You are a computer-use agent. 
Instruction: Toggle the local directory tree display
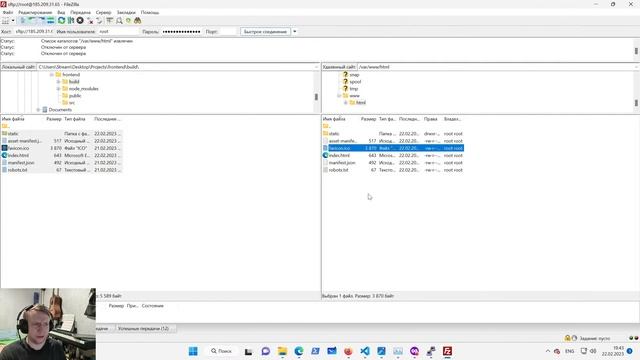[x=32, y=20]
